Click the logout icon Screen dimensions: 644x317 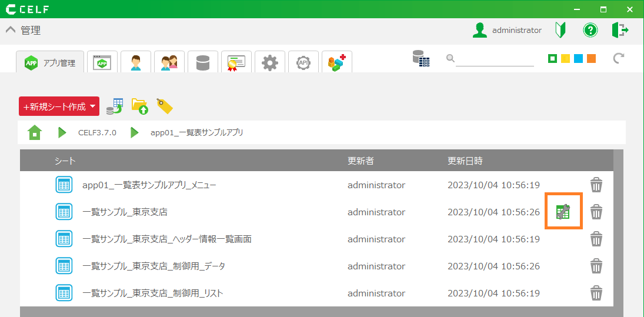620,30
